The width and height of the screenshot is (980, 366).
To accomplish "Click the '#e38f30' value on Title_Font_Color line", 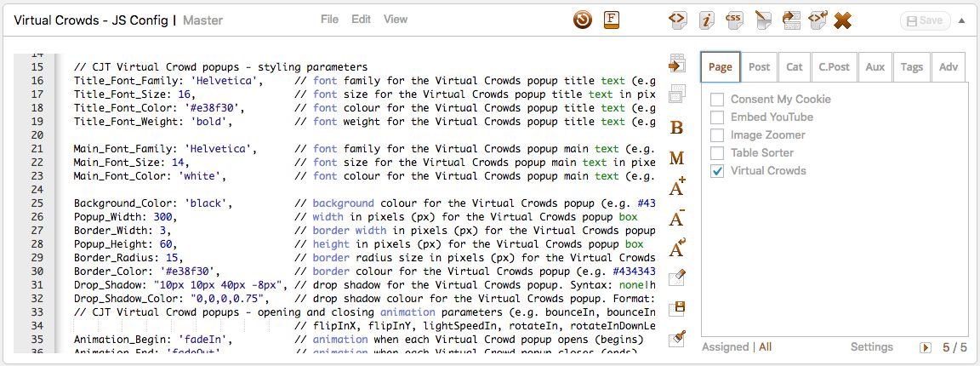I will click(x=212, y=108).
